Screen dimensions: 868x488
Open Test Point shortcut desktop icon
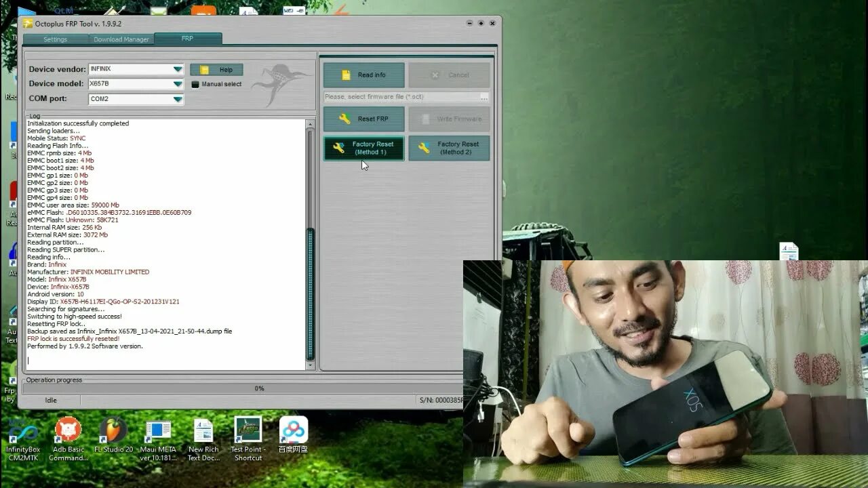click(x=248, y=439)
